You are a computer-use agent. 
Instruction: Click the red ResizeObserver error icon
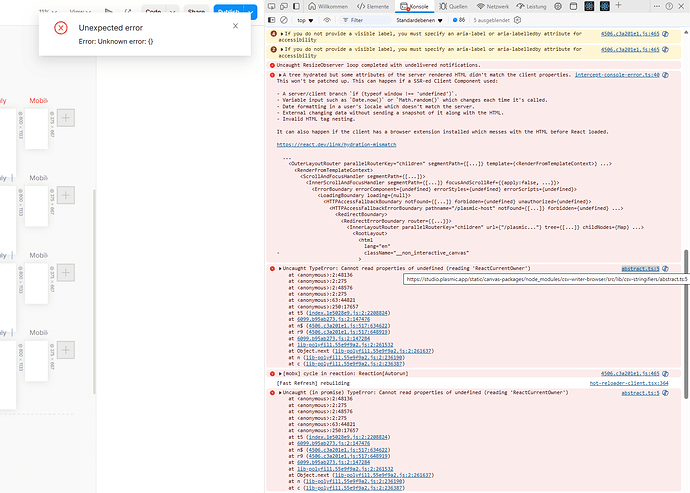coord(272,65)
